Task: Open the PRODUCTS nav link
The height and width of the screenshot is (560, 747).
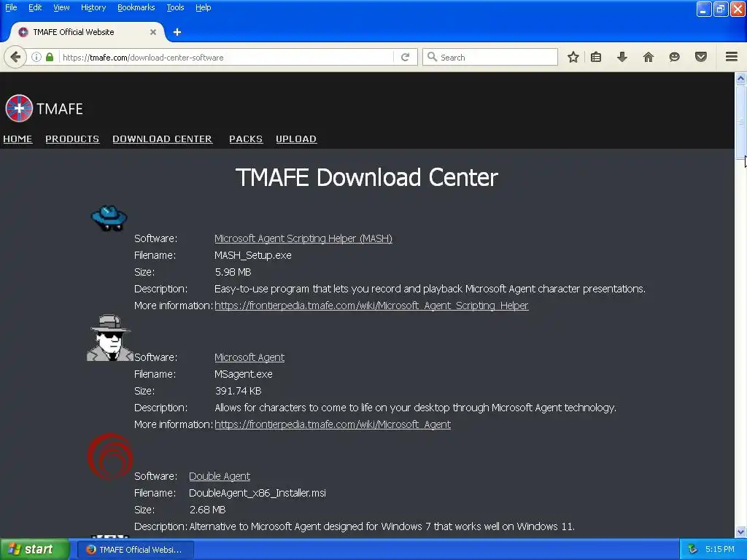Action: (72, 139)
